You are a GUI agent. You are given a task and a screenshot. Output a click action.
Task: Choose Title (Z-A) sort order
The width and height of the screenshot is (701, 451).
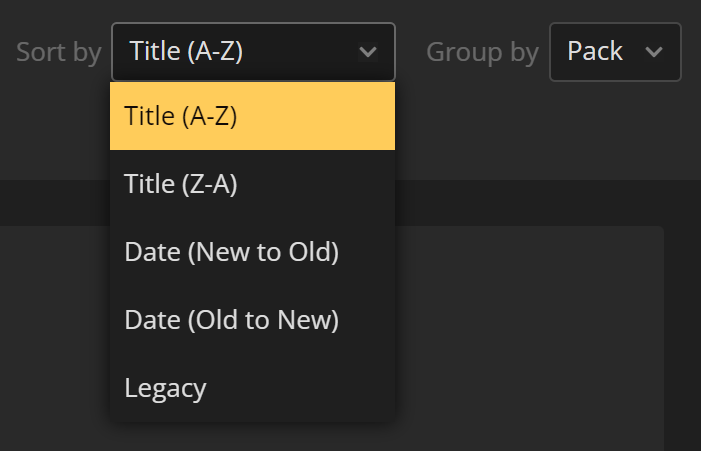253,184
